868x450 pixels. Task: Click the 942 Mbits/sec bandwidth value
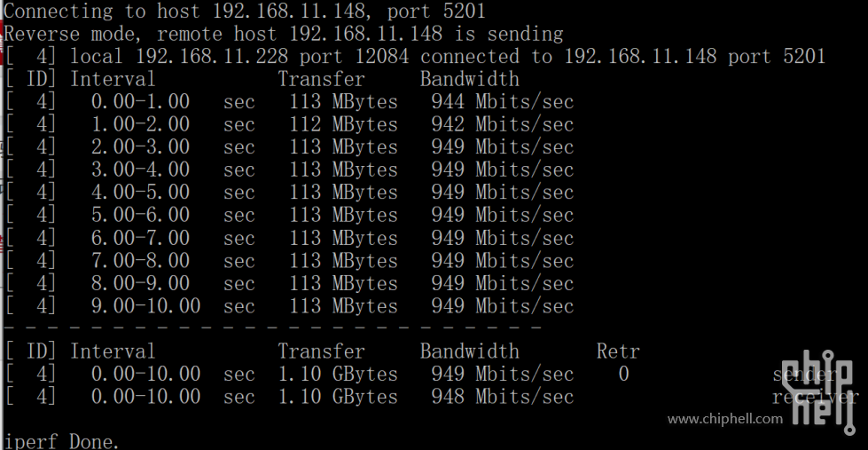(x=503, y=124)
